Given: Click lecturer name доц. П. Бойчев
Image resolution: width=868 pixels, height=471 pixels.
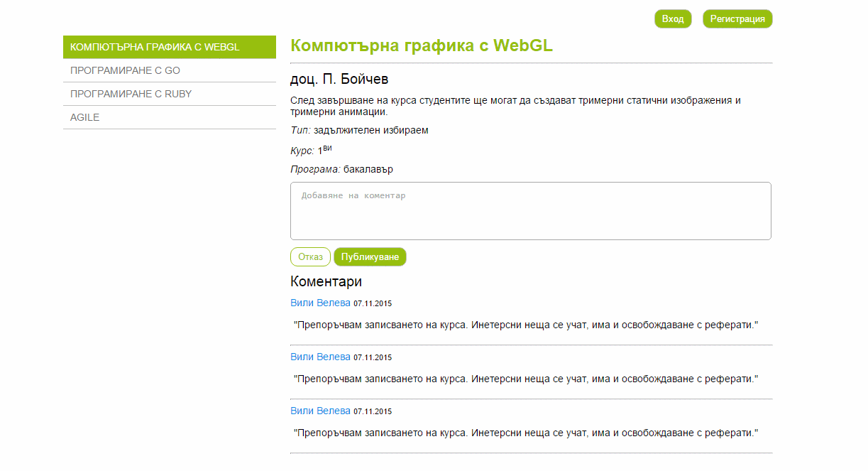Looking at the screenshot, I should pyautogui.click(x=339, y=80).
